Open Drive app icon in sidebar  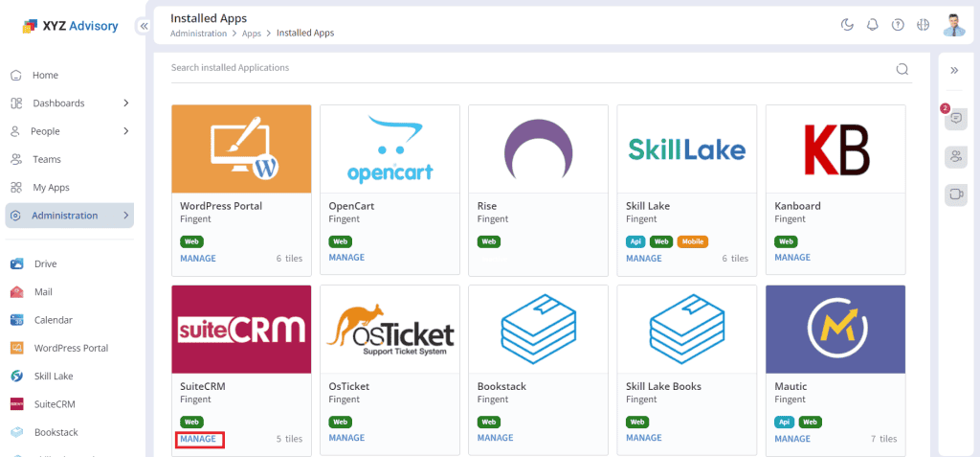tap(17, 264)
